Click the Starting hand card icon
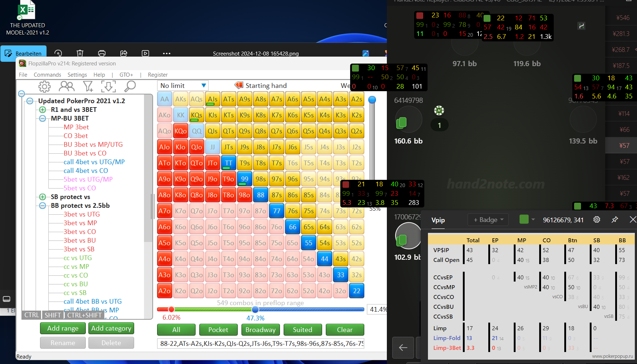The image size is (637, 364). coord(239,85)
